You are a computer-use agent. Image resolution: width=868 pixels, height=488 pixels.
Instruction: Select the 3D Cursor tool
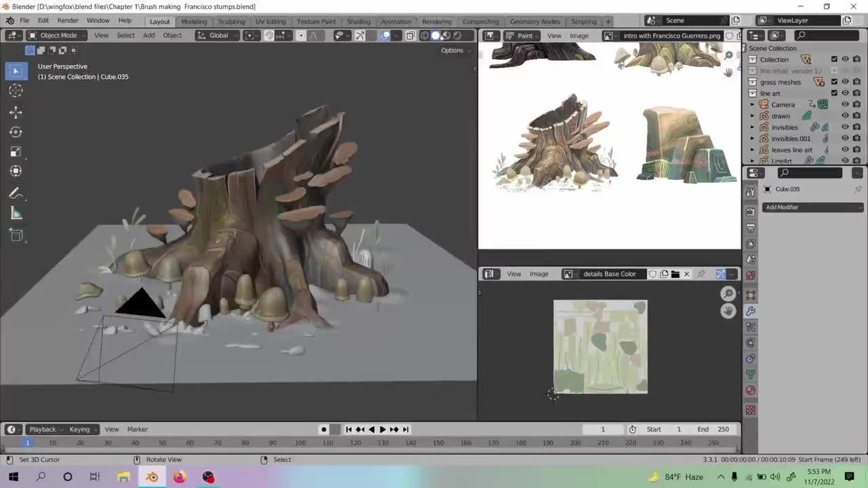pos(16,91)
